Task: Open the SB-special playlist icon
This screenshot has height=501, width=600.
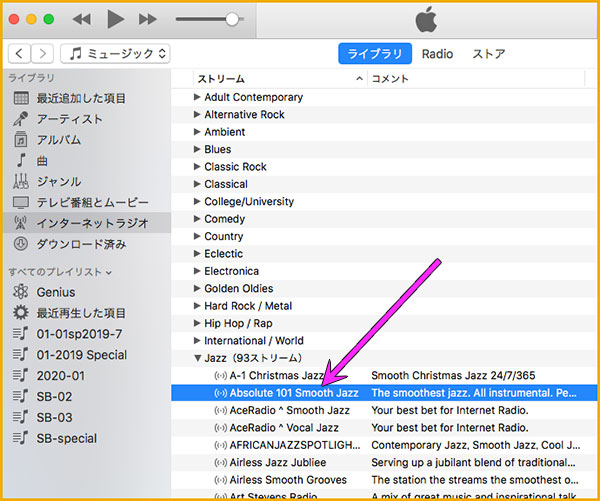Action: (x=20, y=438)
